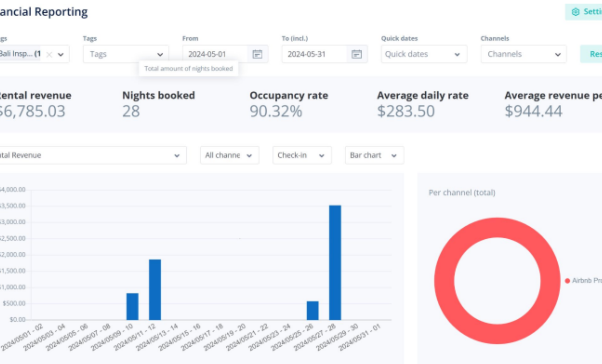Open the Quick dates dropdown

coord(424,54)
